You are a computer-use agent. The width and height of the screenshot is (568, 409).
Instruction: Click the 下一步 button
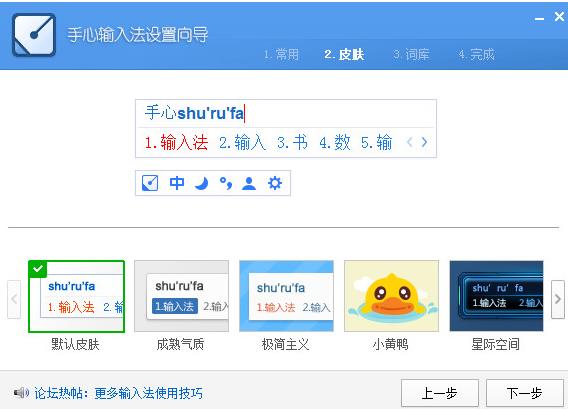pos(525,393)
